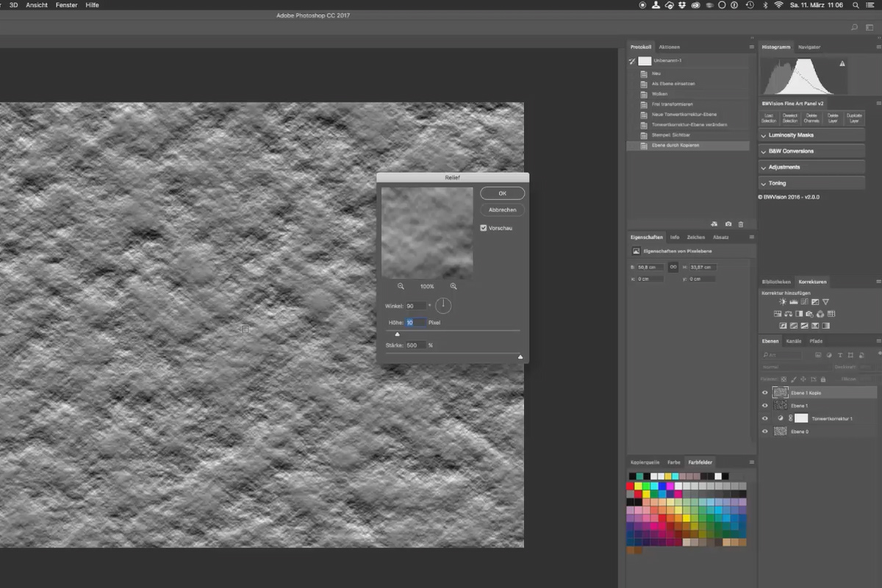Add a Selective Color adjustment icon
Viewport: 882px width, 588px height.
815,326
